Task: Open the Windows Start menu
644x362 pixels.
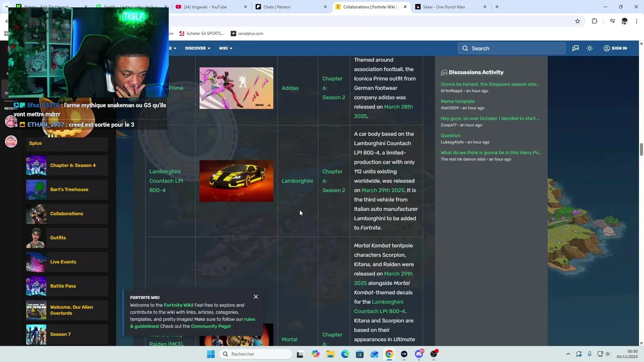Action: pos(211,354)
